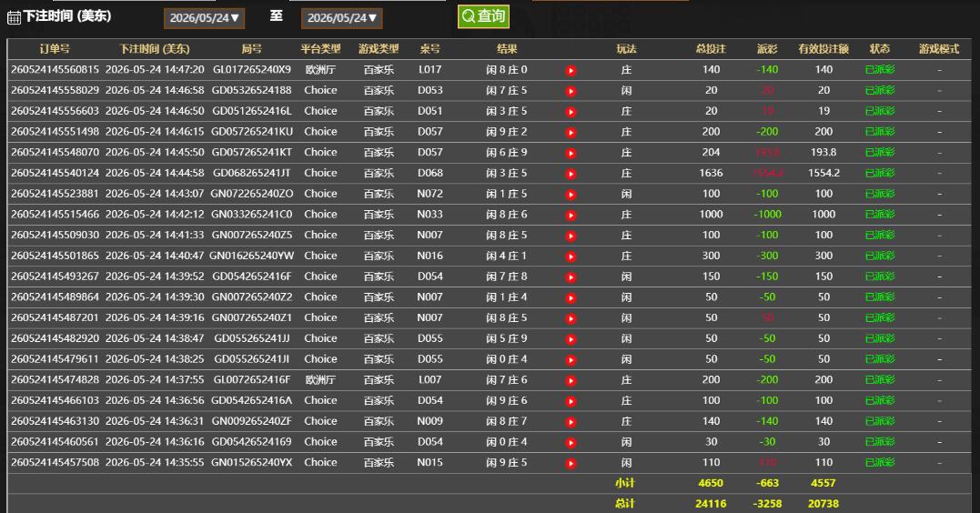
Task: Click the grand total valid bet 20738
Action: [x=823, y=503]
